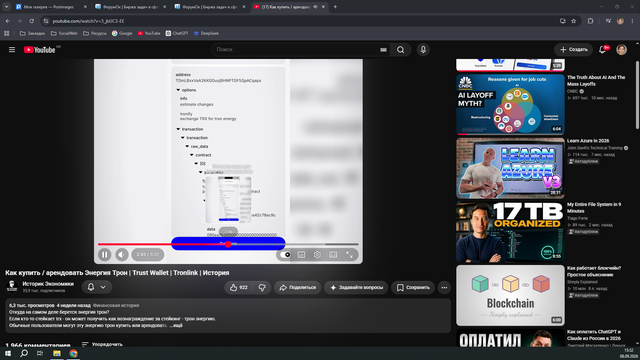Viewport: 640px width, 360px height.
Task: Open the Learn Azure V3 thumbnail
Action: coord(510,168)
